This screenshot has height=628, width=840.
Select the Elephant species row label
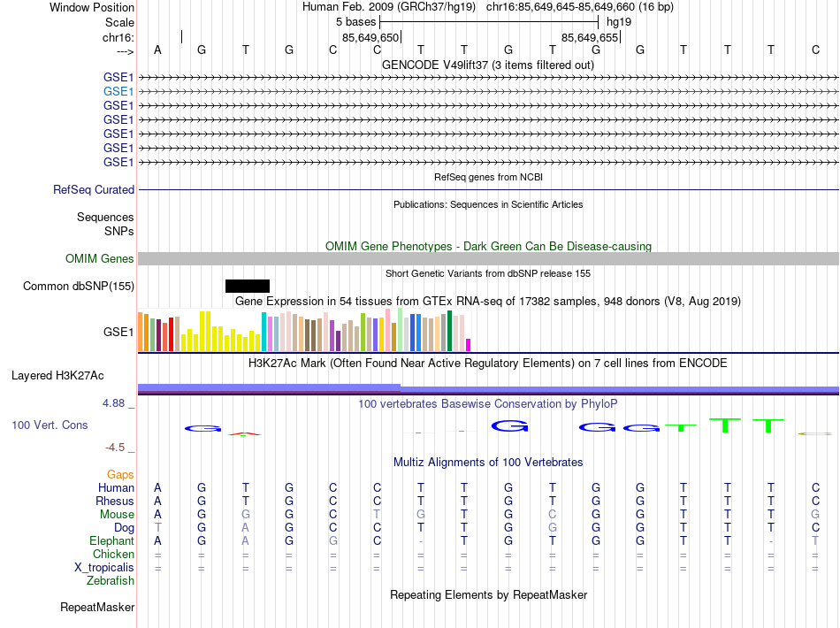tap(112, 540)
